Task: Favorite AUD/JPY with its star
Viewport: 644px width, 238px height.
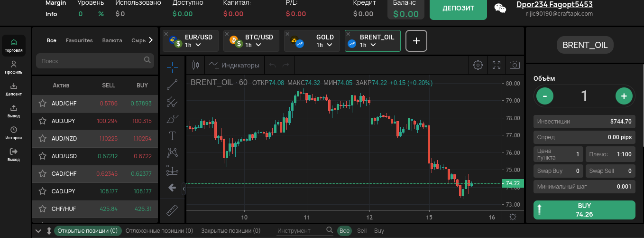Action: pyautogui.click(x=42, y=121)
